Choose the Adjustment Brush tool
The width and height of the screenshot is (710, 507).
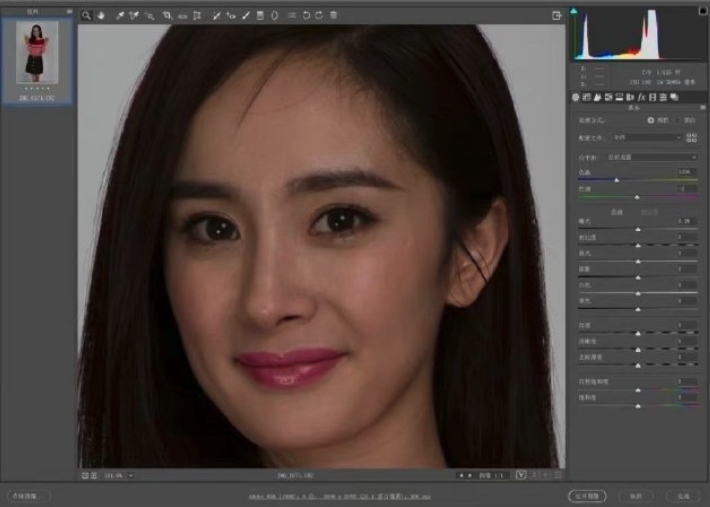(x=246, y=16)
